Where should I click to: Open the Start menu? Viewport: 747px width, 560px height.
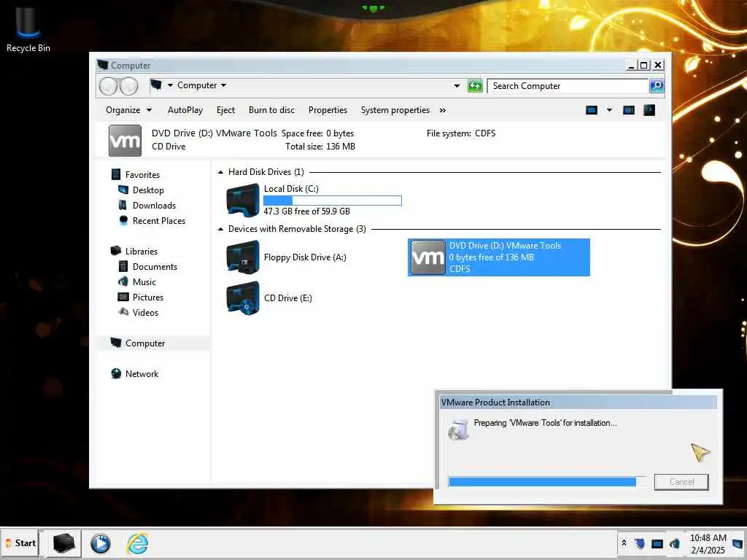pos(20,542)
